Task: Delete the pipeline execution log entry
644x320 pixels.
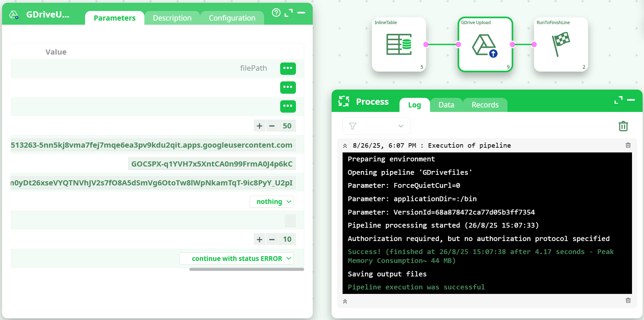Action: (628, 145)
